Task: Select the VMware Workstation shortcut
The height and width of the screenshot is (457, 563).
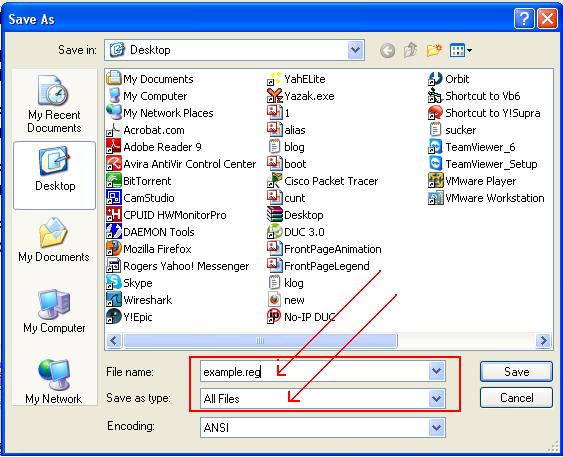Action: click(x=486, y=198)
